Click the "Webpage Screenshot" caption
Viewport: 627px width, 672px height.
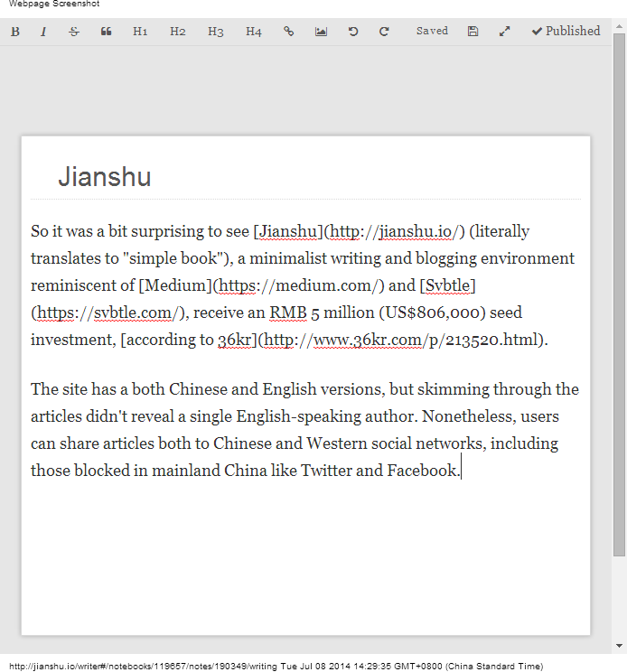tap(54, 4)
